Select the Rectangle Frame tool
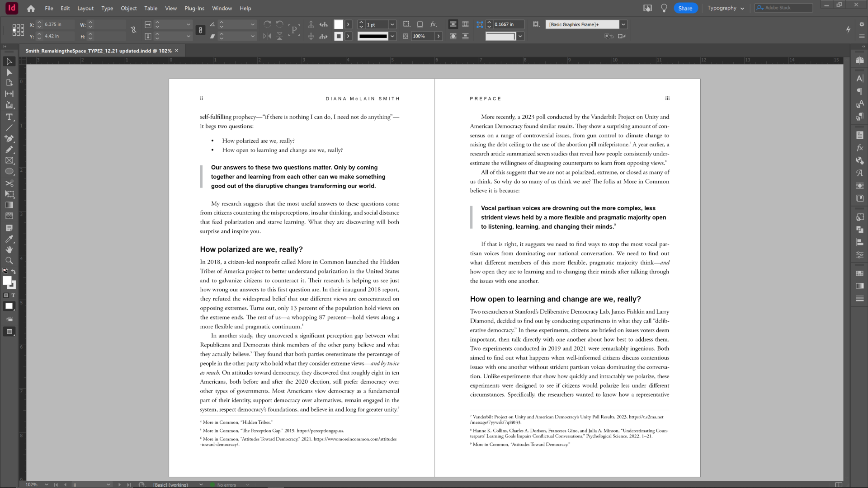The width and height of the screenshot is (868, 488). point(9,160)
